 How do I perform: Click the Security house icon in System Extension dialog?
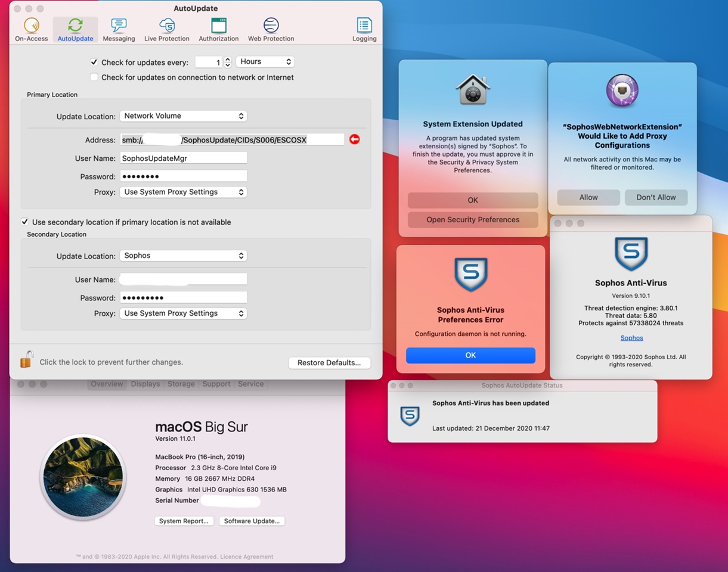click(473, 90)
